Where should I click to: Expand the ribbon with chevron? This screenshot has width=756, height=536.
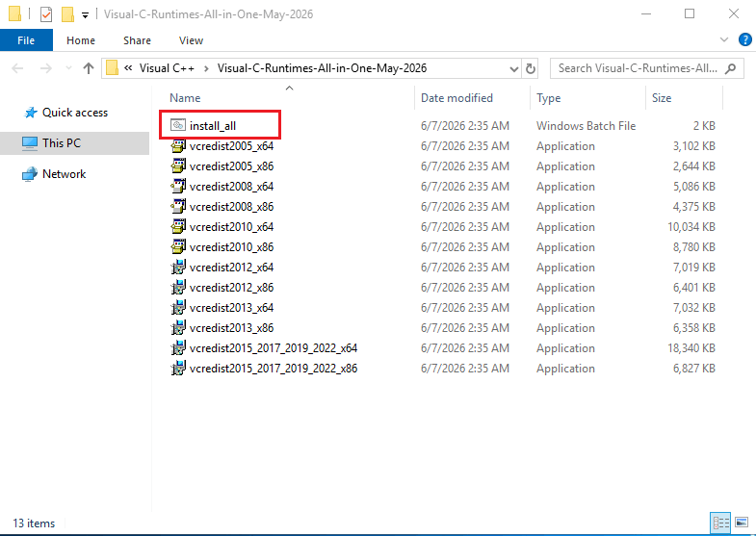pos(724,40)
